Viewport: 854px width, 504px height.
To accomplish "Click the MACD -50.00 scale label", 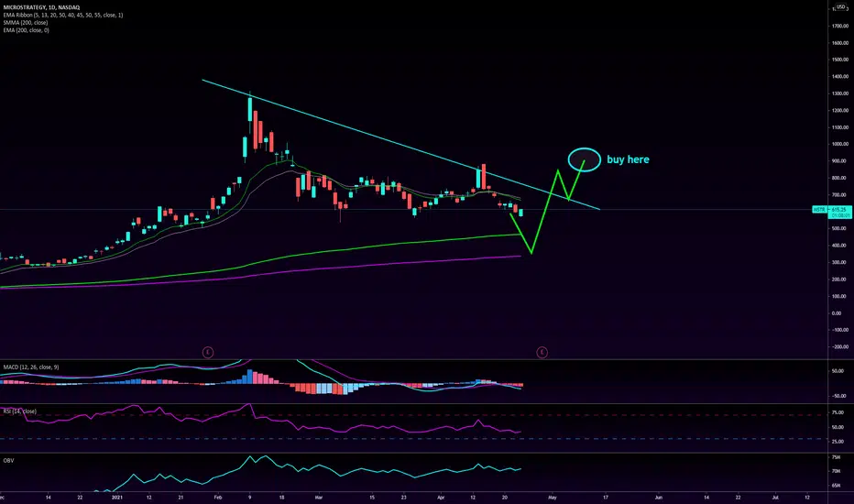I will (838, 396).
